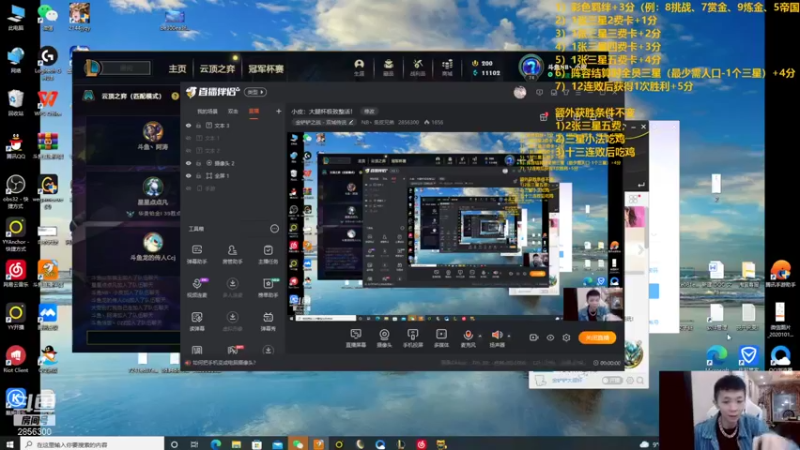Screen dimensions: 800x450
Task: Mute the 扬声器 speaker
Action: (497, 338)
